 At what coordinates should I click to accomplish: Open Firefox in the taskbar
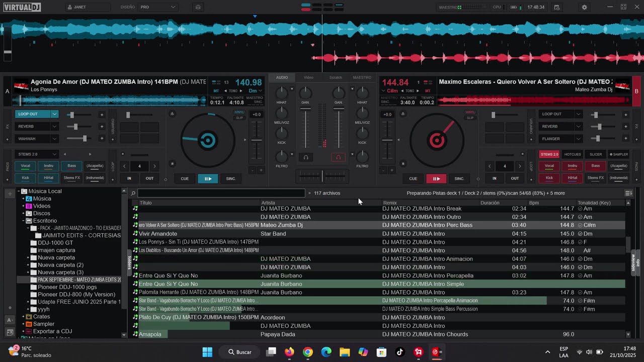289,352
